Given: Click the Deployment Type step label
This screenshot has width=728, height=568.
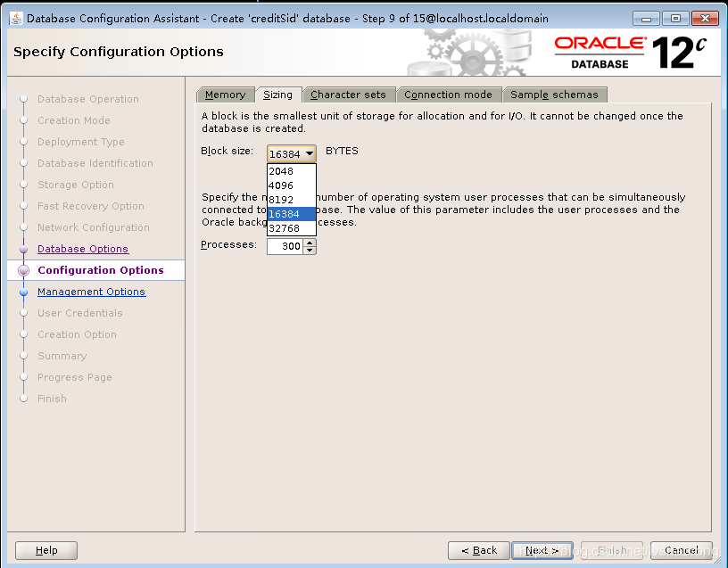Looking at the screenshot, I should pyautogui.click(x=81, y=142).
